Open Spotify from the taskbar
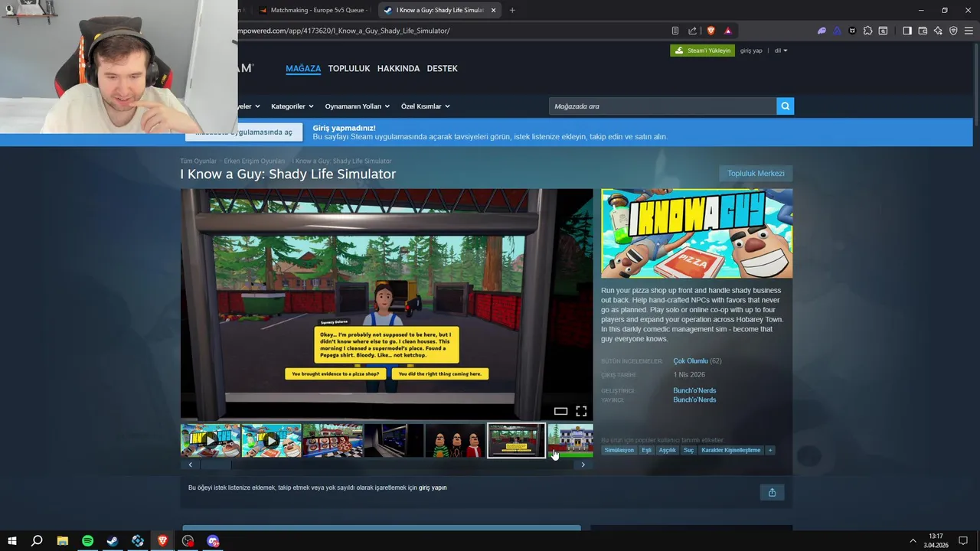The width and height of the screenshot is (980, 551). coord(87,541)
